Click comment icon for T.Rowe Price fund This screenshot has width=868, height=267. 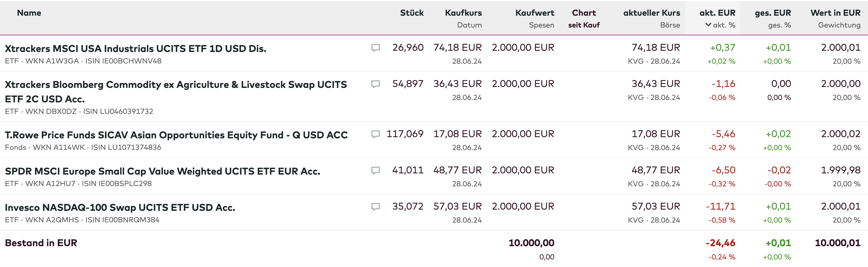tap(375, 134)
